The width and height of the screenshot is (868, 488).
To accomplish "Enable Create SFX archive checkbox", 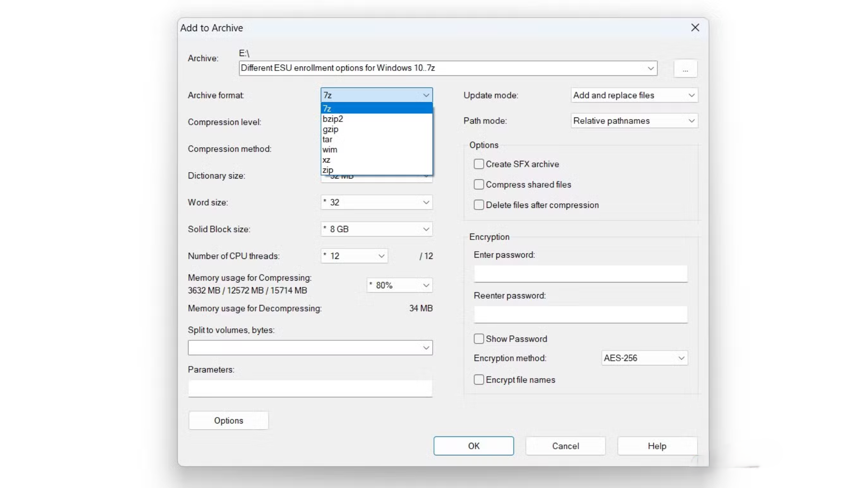I will (479, 164).
